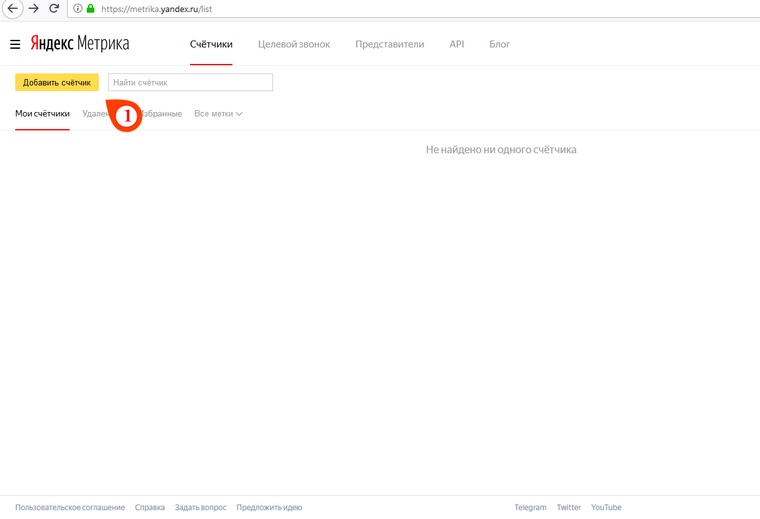Open the Пользовательское соглашение footer link
Image resolution: width=760 pixels, height=519 pixels.
coord(70,507)
